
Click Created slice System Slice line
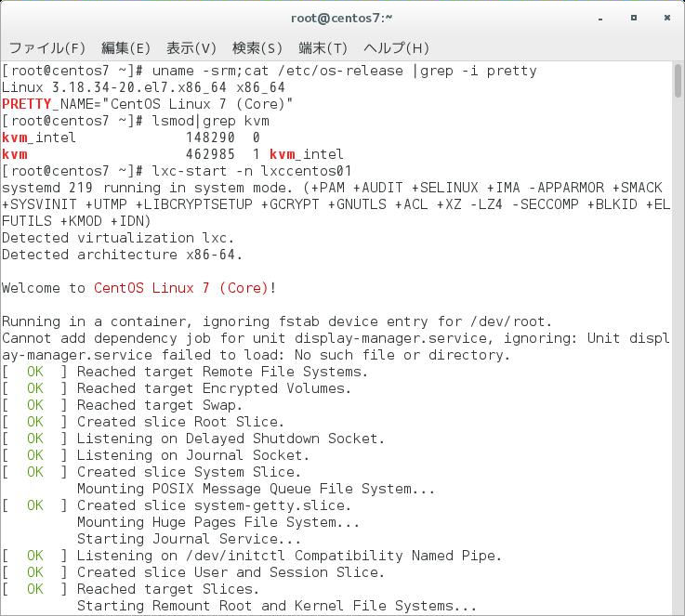pos(151,472)
